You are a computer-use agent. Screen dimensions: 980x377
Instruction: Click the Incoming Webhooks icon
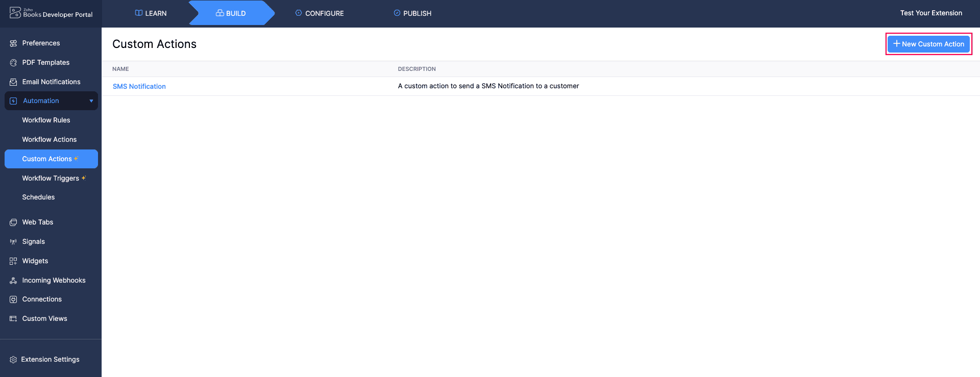pyautogui.click(x=13, y=281)
